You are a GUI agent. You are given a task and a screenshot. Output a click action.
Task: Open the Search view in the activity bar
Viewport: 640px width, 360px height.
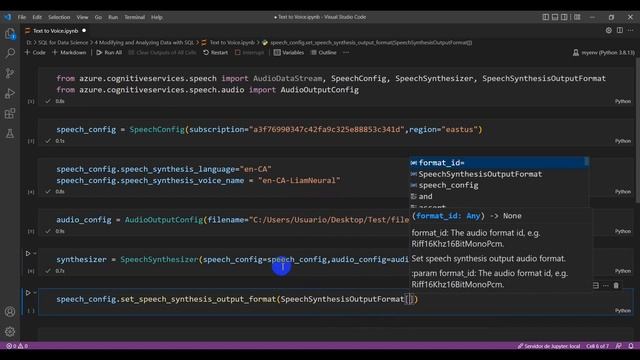click(10, 53)
